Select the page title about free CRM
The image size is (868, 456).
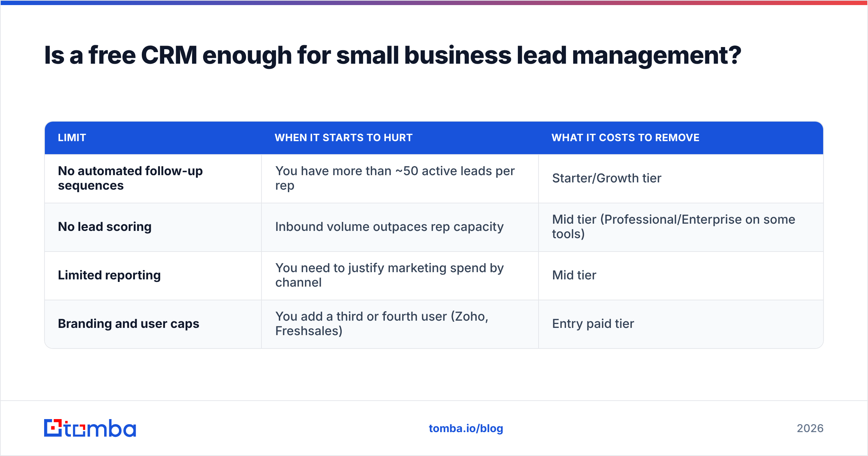(393, 55)
